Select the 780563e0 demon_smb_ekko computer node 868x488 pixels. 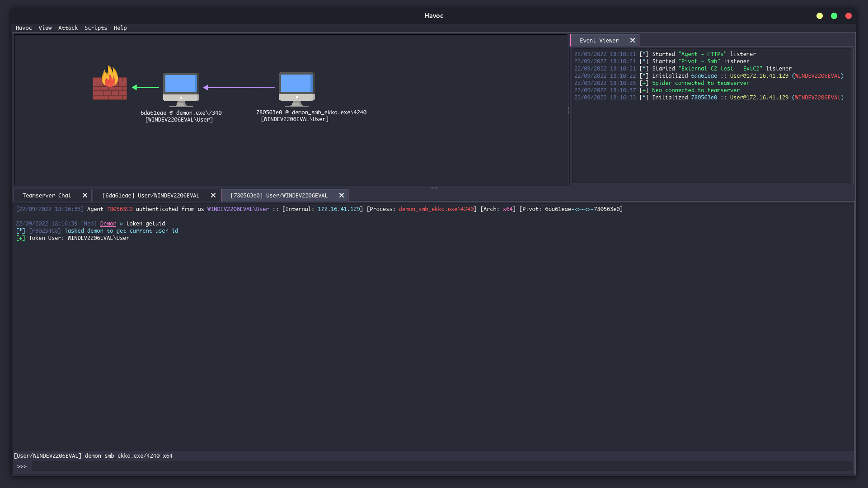coord(296,89)
